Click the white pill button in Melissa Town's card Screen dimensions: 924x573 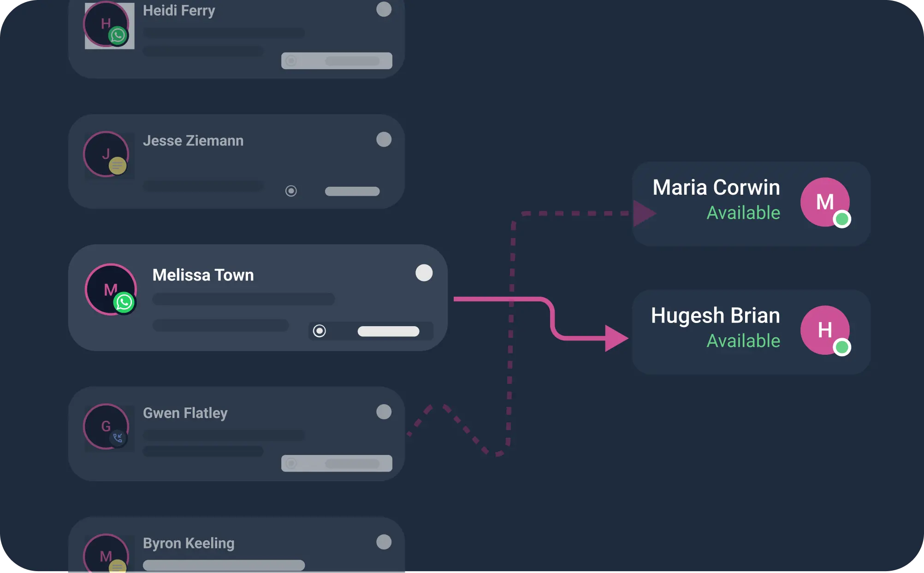coord(388,331)
